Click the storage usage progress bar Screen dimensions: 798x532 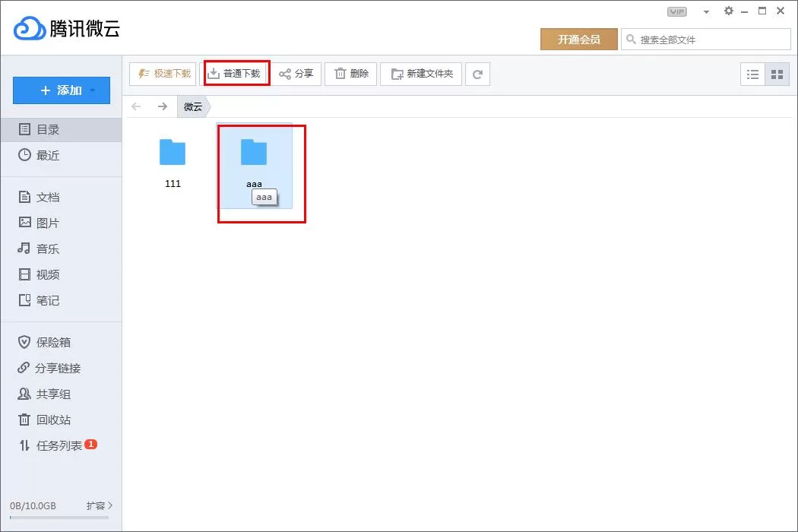pos(59,518)
